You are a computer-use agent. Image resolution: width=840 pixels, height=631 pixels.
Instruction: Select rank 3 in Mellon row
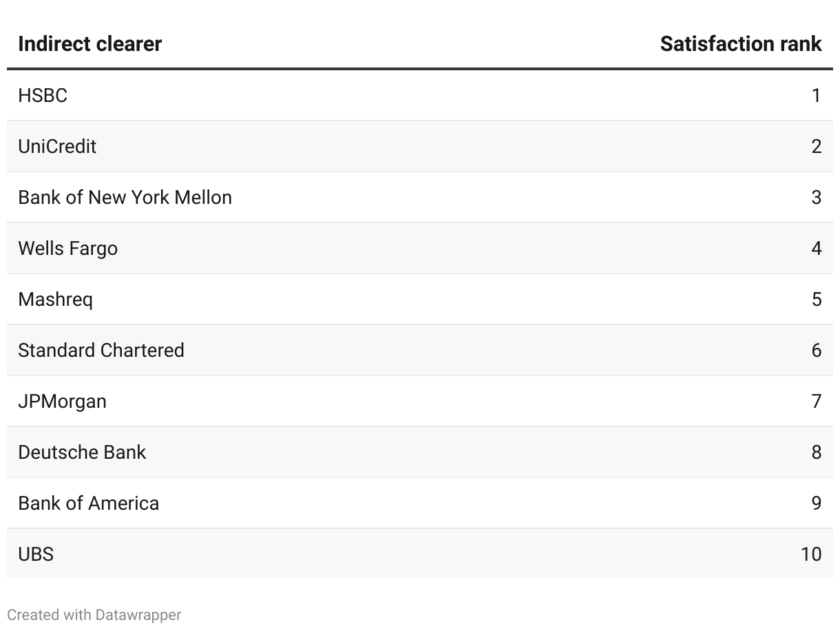tap(816, 197)
